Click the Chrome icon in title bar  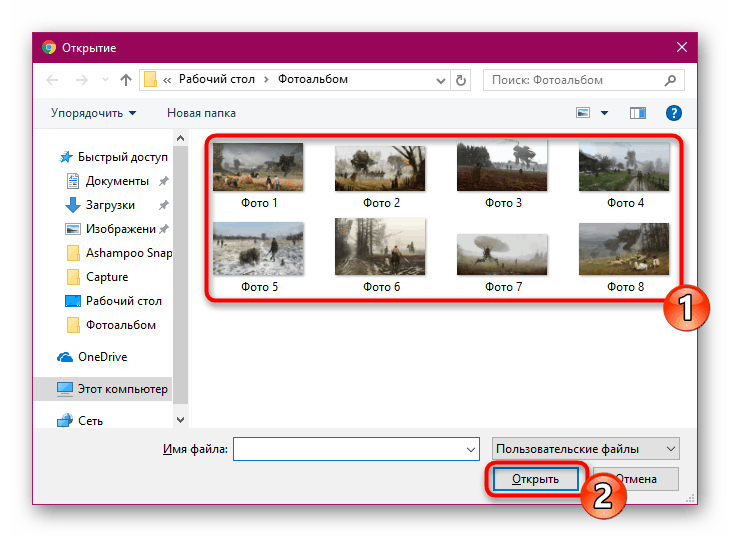49,48
